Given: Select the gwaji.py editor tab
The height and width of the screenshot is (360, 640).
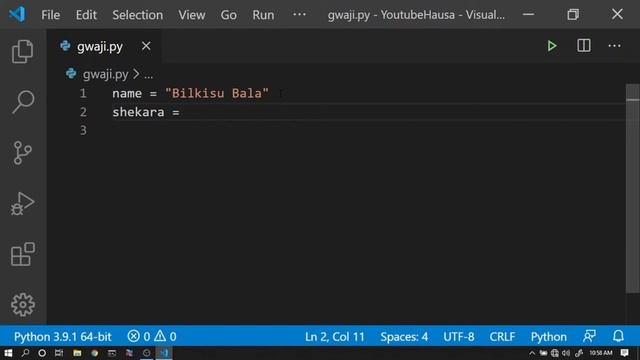Looking at the screenshot, I should point(104,46).
